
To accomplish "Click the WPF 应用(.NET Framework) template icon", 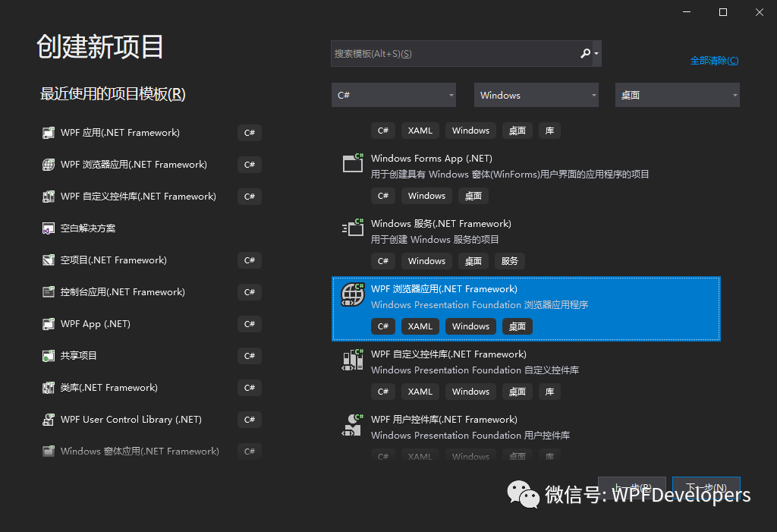I will (x=48, y=133).
